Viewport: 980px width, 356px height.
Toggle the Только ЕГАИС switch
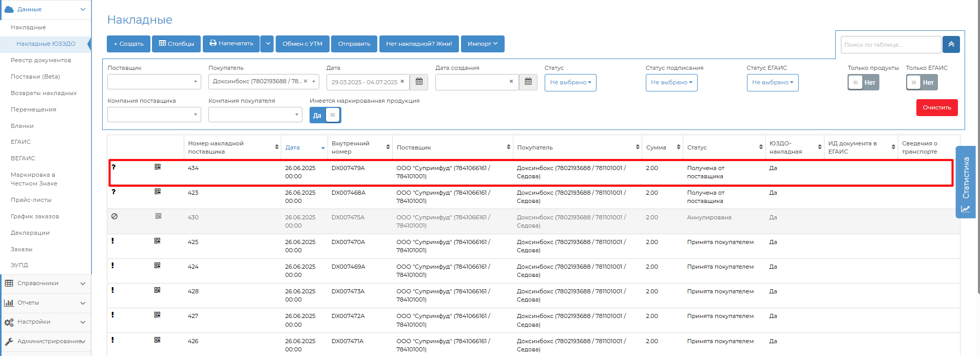(x=921, y=83)
